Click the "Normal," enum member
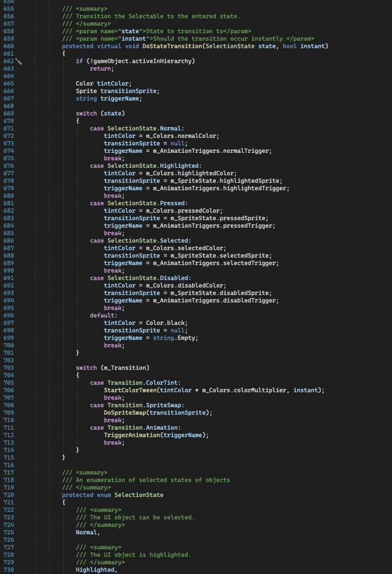The image size is (392, 574). (x=88, y=533)
